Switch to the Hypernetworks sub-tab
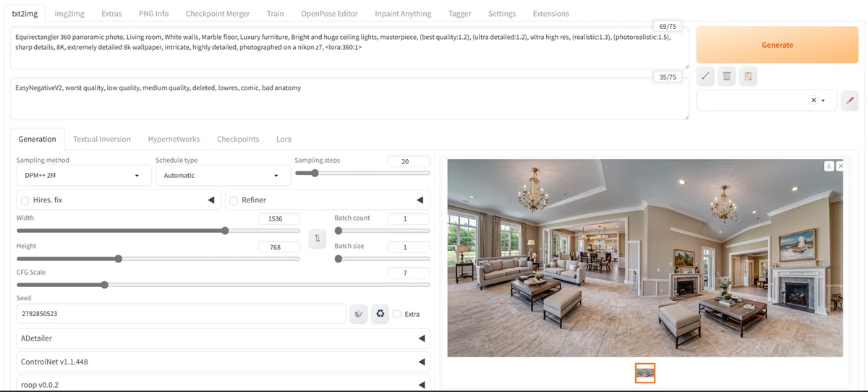The image size is (868, 392). pyautogui.click(x=174, y=139)
